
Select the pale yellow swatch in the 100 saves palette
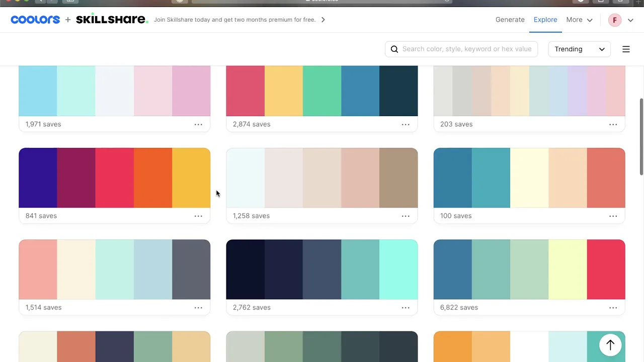coord(529,178)
